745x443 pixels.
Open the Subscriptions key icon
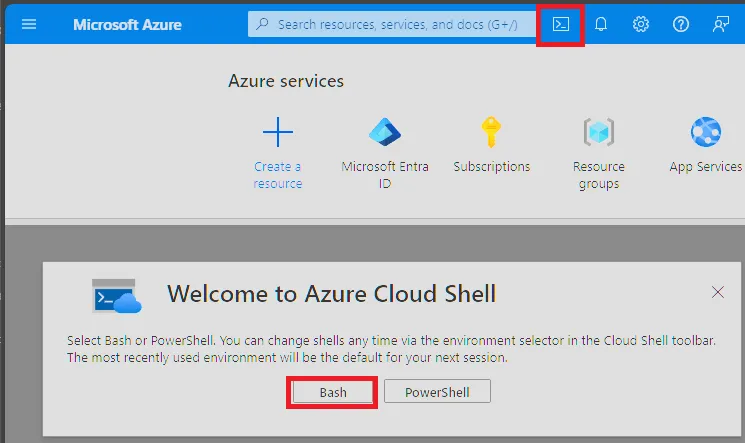tap(491, 131)
